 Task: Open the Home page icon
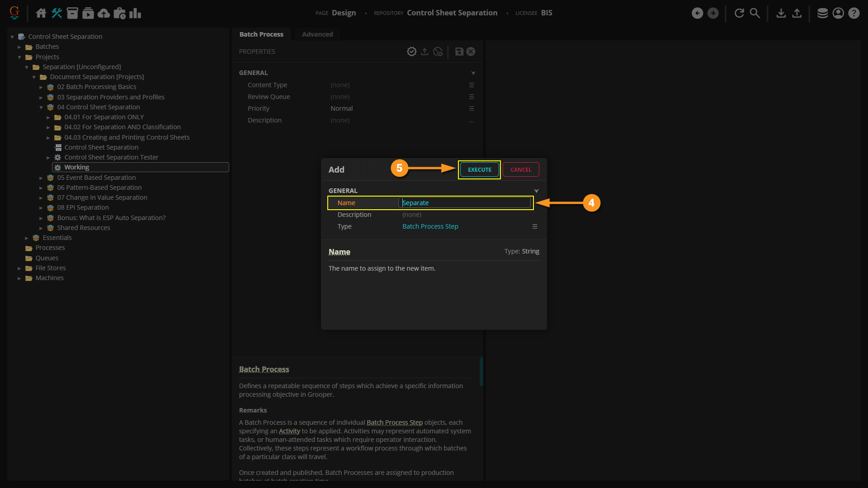(x=41, y=13)
